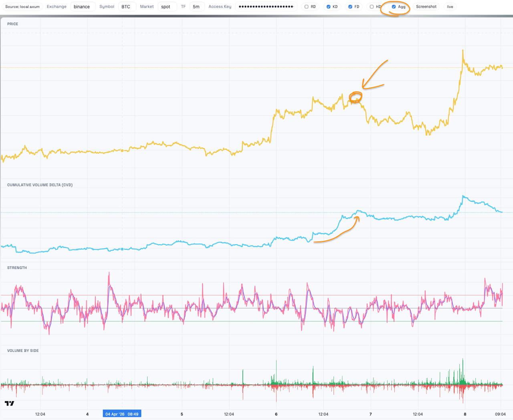
Task: Disable the FD checkbox
Action: (350, 7)
